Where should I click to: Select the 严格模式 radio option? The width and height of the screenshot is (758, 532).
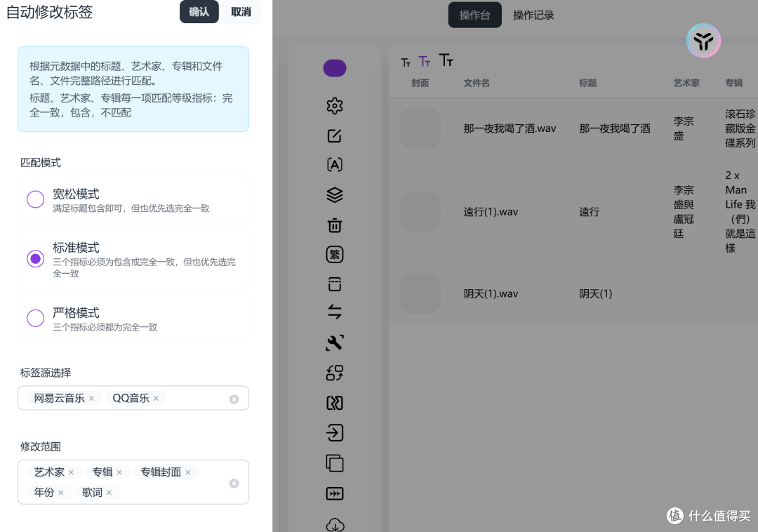[x=35, y=318]
